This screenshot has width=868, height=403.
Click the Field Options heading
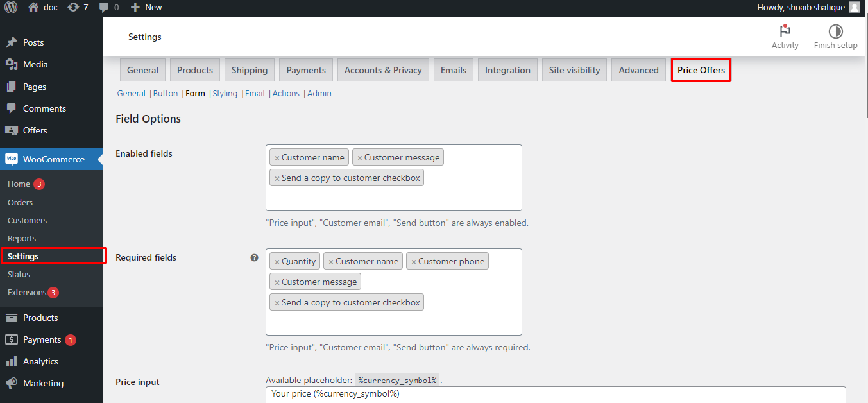[x=148, y=119]
